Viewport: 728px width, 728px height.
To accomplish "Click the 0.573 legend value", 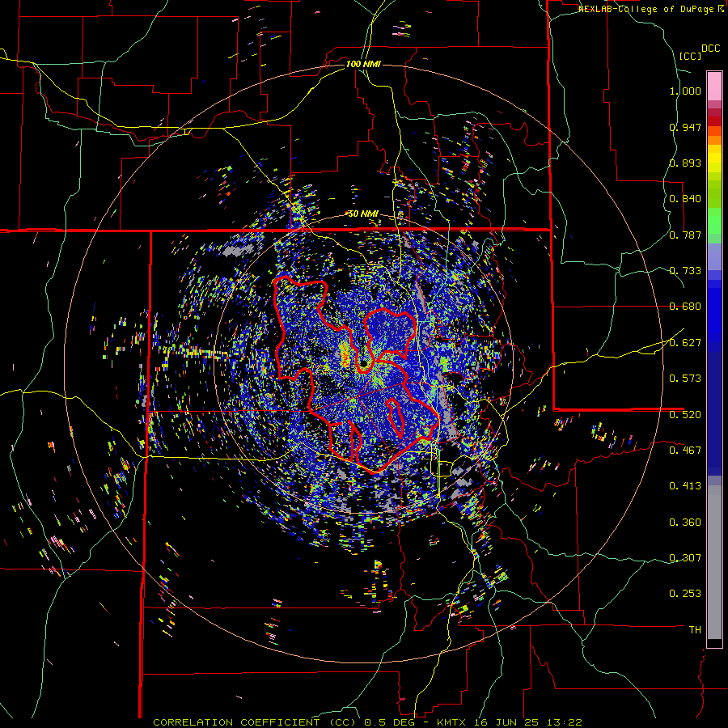I will (x=685, y=379).
